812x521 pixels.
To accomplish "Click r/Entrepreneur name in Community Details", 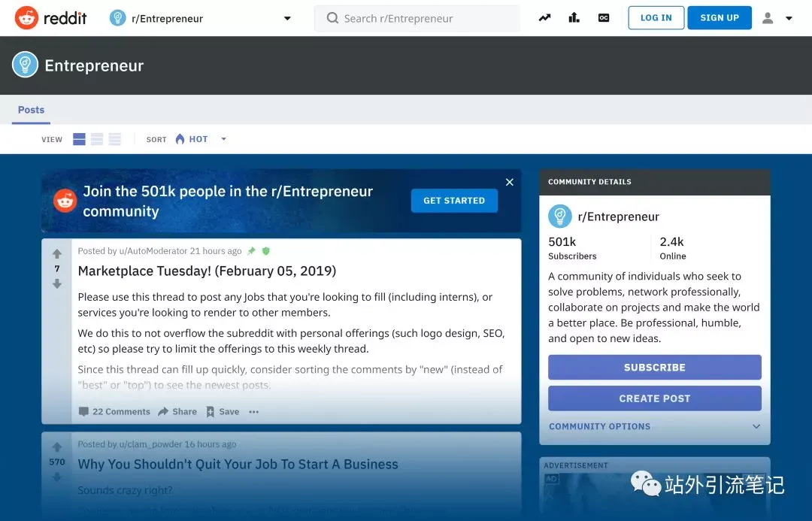I will (618, 217).
